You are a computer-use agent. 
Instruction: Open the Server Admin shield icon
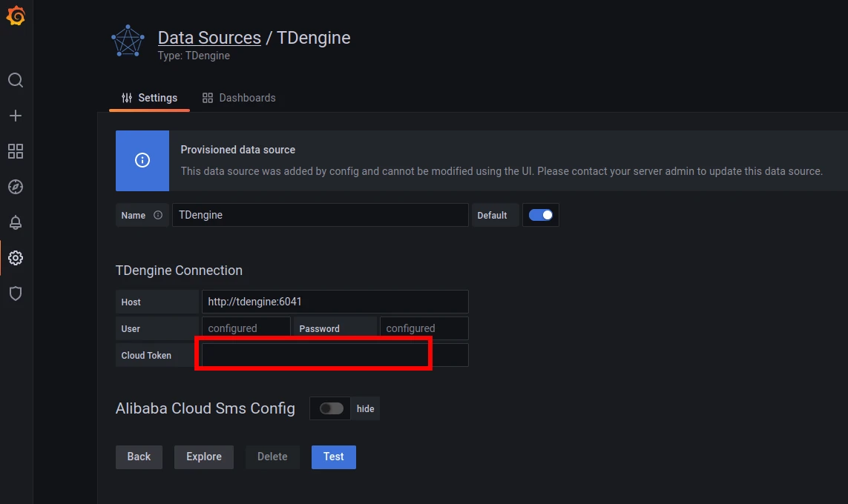(x=16, y=294)
